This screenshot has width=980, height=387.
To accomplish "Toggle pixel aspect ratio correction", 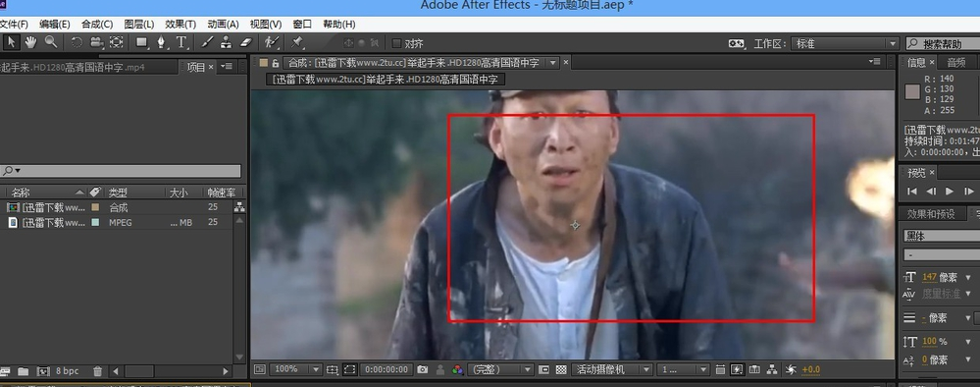I will pyautogui.click(x=720, y=369).
